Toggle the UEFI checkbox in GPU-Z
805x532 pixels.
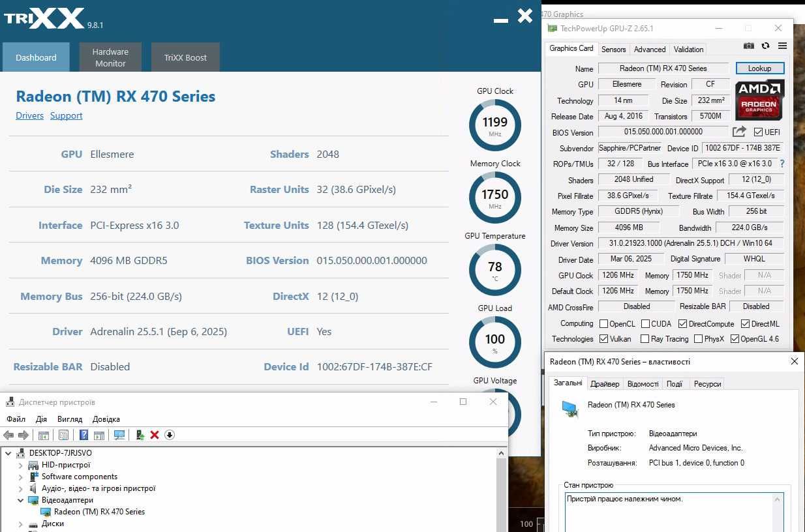tap(757, 132)
